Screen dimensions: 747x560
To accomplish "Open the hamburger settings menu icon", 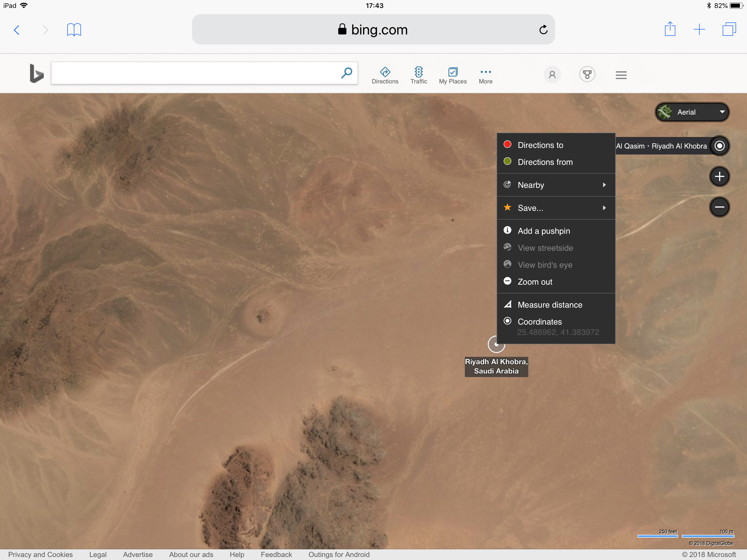I will click(621, 75).
